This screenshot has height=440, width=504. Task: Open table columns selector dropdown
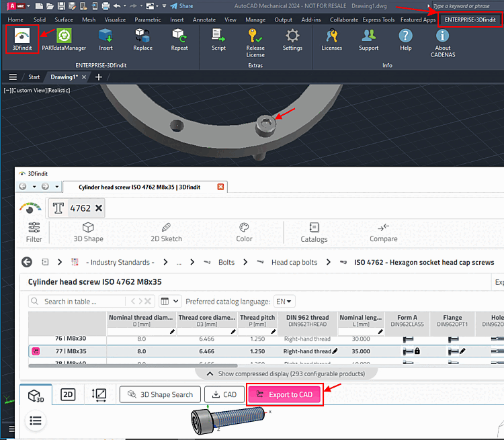tap(170, 302)
